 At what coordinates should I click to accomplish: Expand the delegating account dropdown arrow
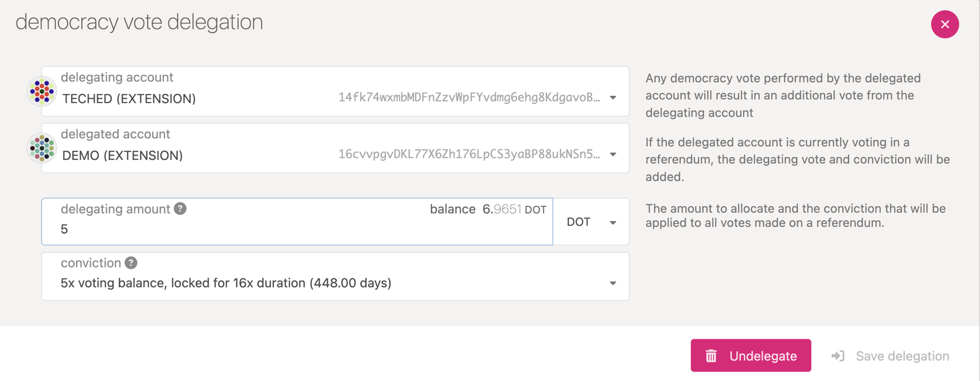tap(613, 98)
